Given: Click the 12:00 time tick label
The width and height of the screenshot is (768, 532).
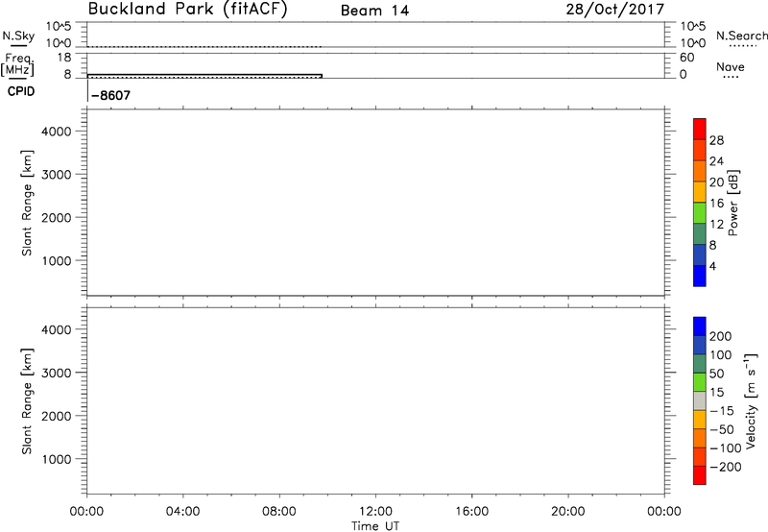Looking at the screenshot, I should 375,512.
